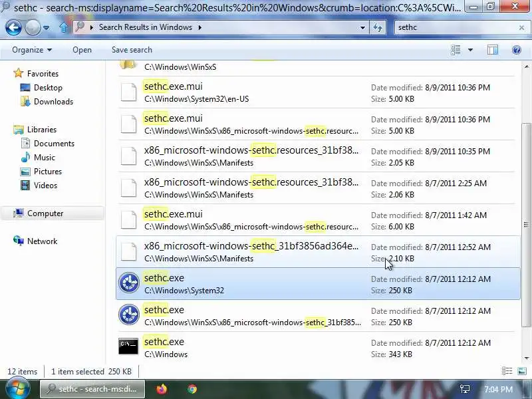Select sethc.exe located in C:\Windows\System32
This screenshot has width=532, height=399.
tap(318, 284)
